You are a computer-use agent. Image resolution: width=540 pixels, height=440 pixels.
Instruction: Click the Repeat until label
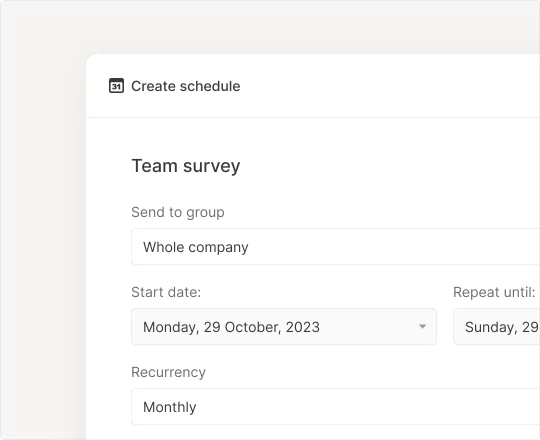pos(494,292)
